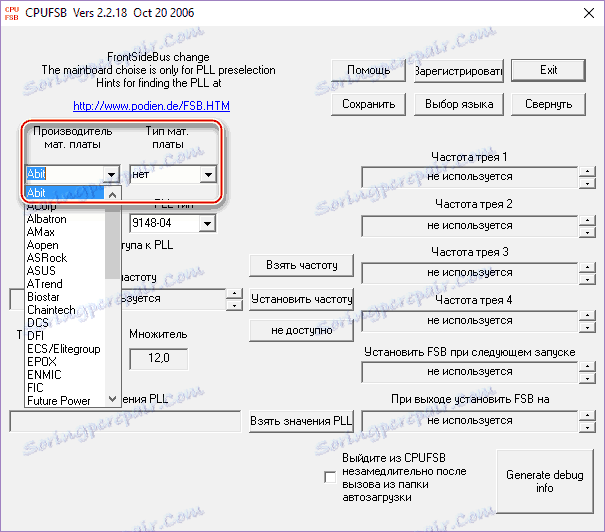605x532 pixels.
Task: Increase Частота трея 4 value
Action: click(x=587, y=316)
